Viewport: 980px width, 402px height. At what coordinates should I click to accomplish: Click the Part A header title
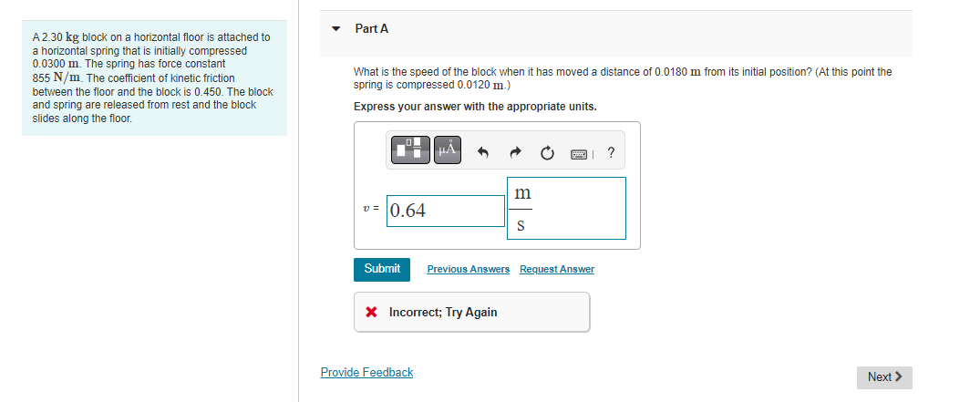[x=371, y=29]
